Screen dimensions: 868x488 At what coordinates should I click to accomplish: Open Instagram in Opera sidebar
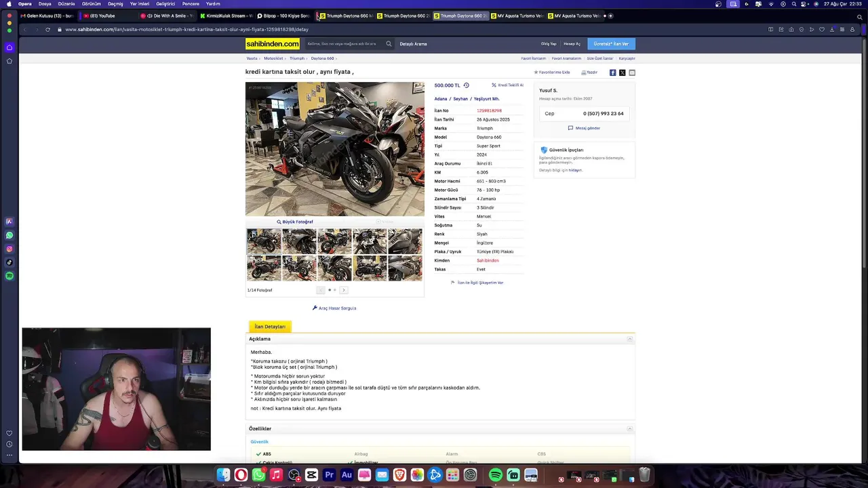point(9,249)
